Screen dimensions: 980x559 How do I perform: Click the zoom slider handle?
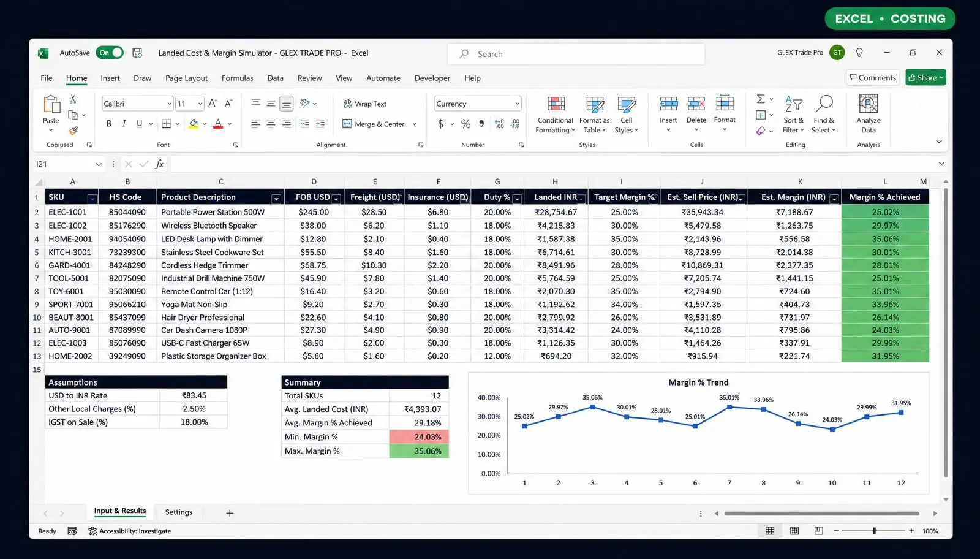pos(874,531)
